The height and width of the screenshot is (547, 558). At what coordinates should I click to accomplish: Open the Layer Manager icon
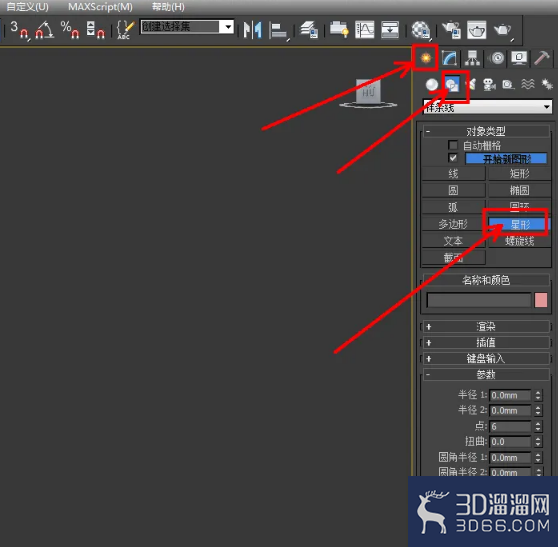point(309,30)
